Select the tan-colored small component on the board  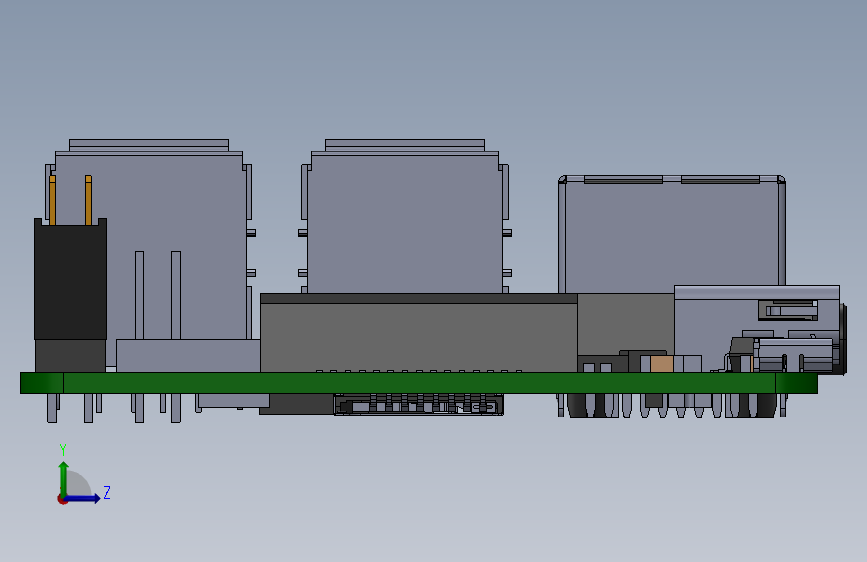click(662, 364)
